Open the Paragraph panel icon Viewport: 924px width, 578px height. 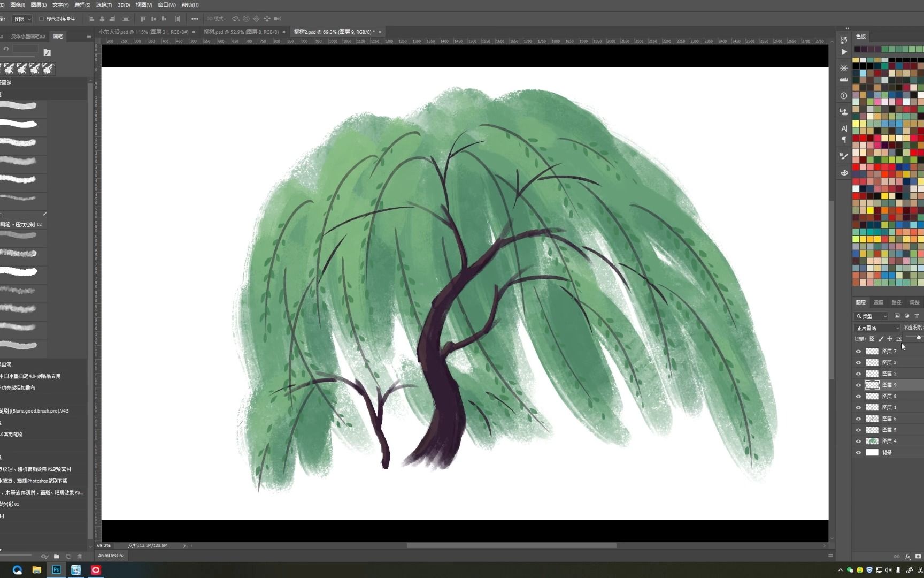click(x=844, y=140)
